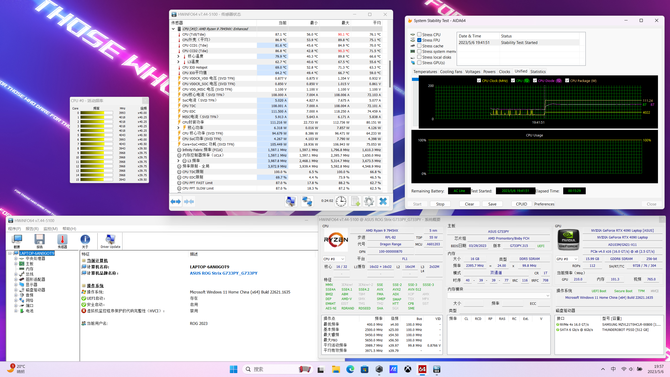Switch to the Voltages tab
Viewport: 670px width, 377px height.
[472, 72]
